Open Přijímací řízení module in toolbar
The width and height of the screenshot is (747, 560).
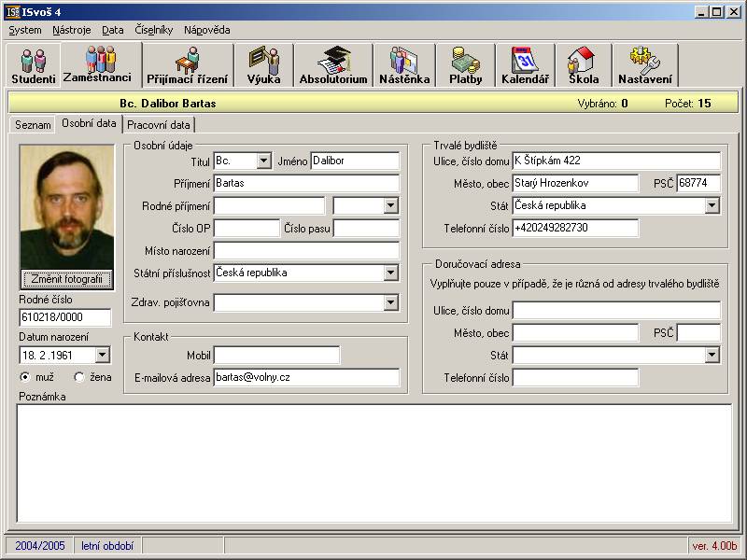tap(187, 65)
